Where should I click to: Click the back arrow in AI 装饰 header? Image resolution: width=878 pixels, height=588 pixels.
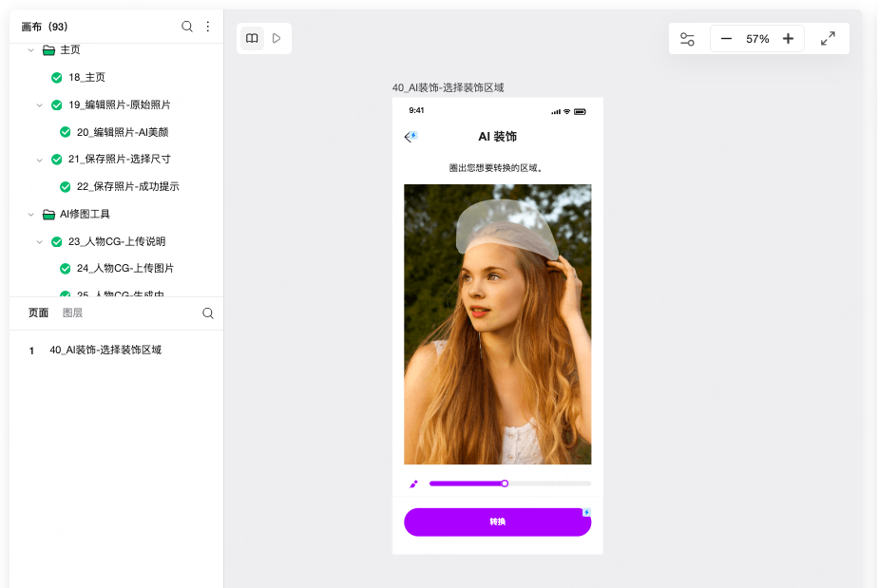pyautogui.click(x=410, y=137)
